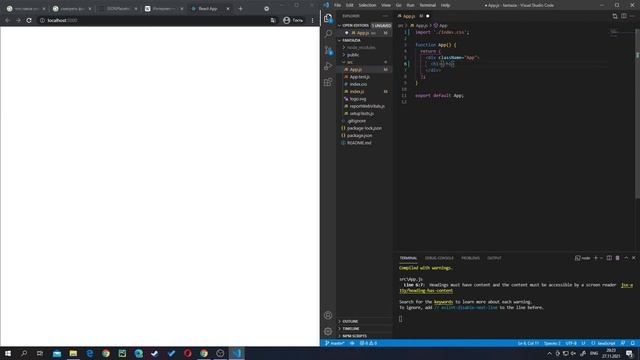Click the Synchronize Changes icon in status bar
The width and height of the screenshot is (640, 360).
pos(352,343)
